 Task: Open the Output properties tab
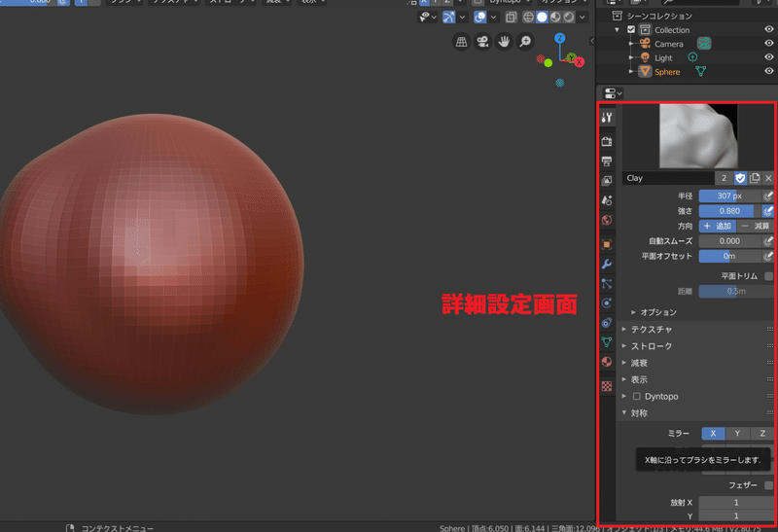coord(607,161)
